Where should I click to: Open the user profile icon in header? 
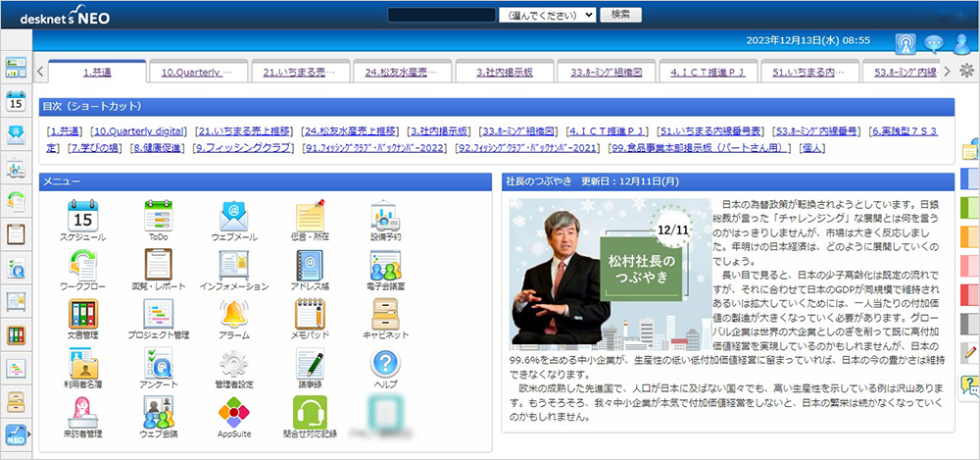point(962,43)
